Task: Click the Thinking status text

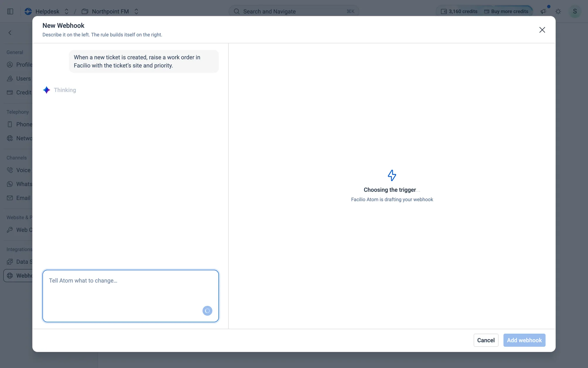Action: click(65, 90)
